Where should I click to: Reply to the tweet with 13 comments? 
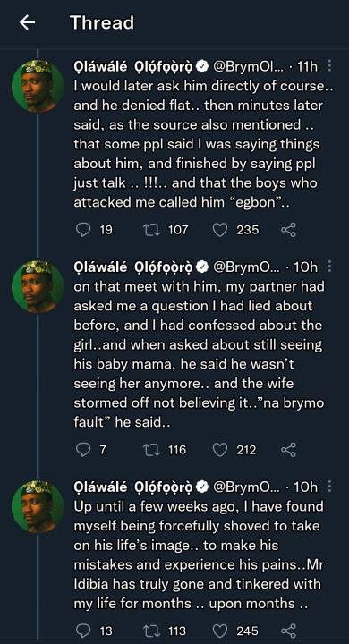83,631
